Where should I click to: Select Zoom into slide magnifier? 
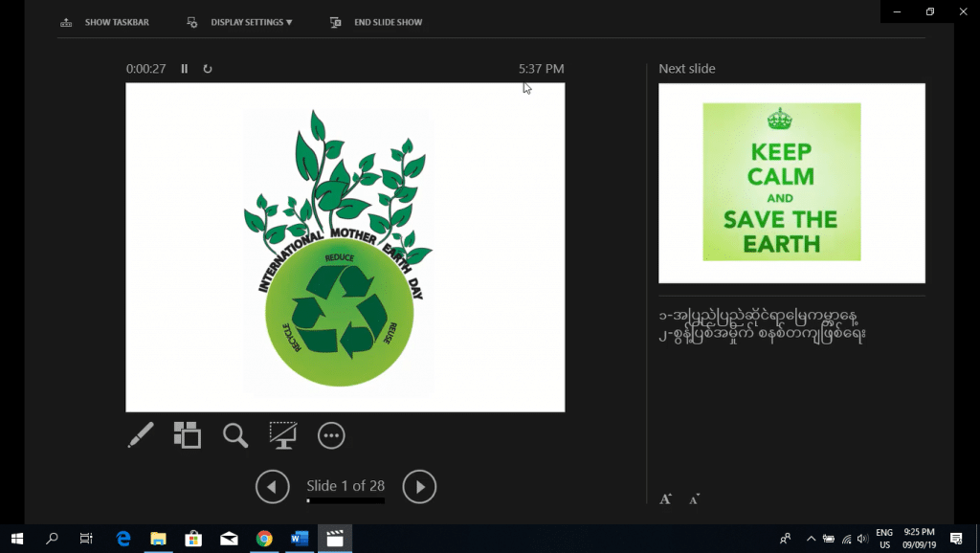pyautogui.click(x=235, y=435)
